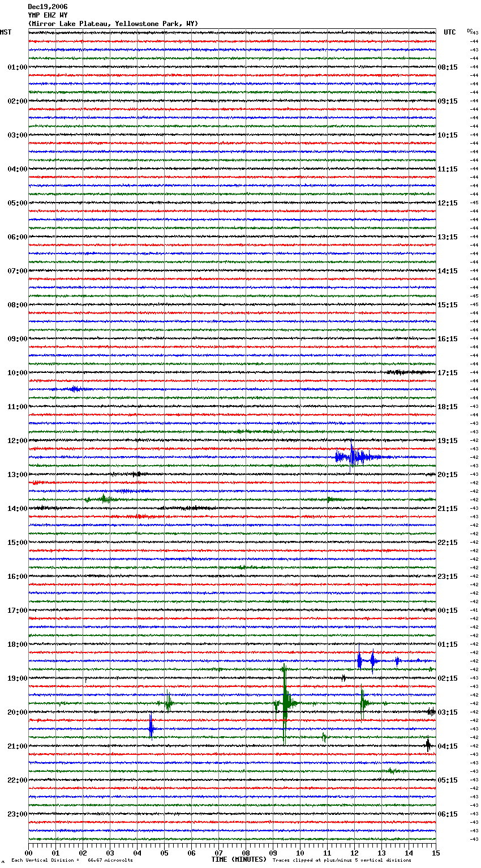Click minute 13 on the time axis
Image resolution: width=481 pixels, height=868 pixels.
click(x=381, y=853)
